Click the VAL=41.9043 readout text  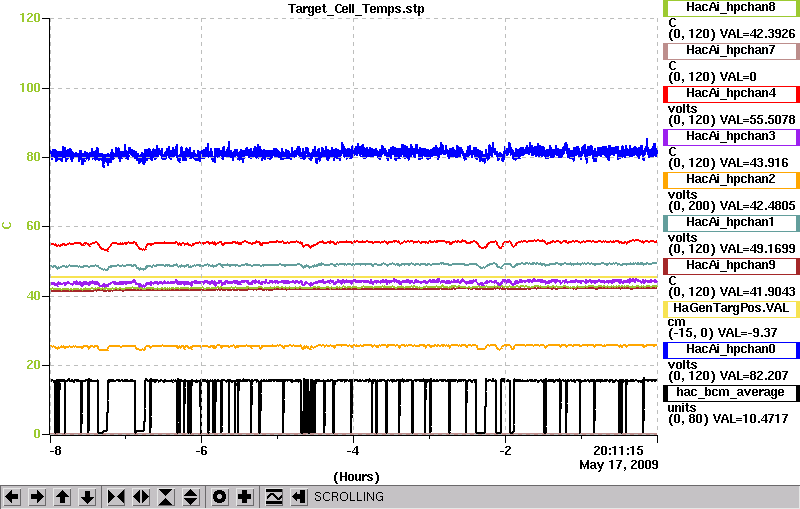coord(757,292)
